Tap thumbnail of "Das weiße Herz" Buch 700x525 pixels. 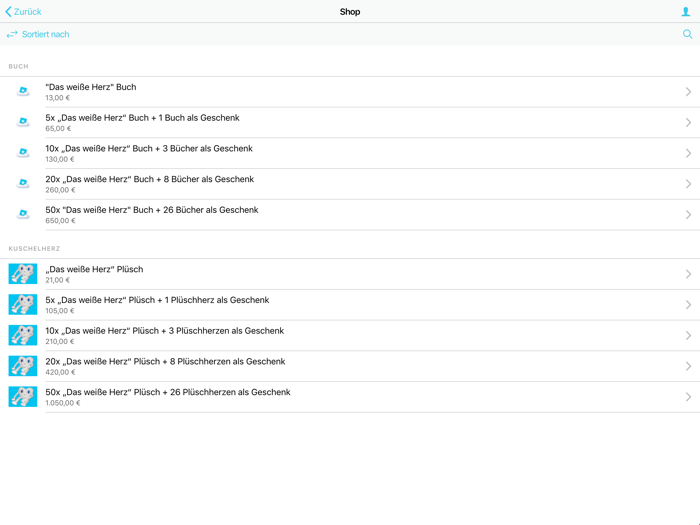pos(23,91)
